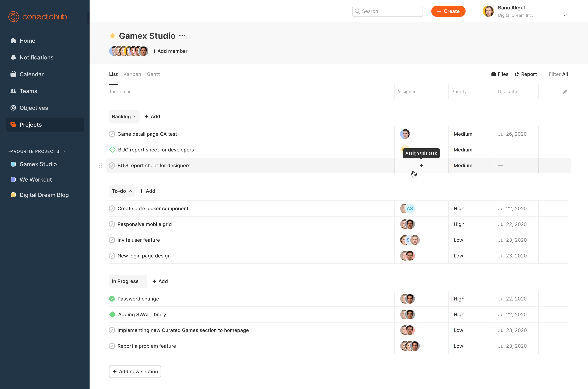Image resolution: width=588 pixels, height=389 pixels.
Task: Go to Notifications in the sidebar
Action: pos(36,58)
